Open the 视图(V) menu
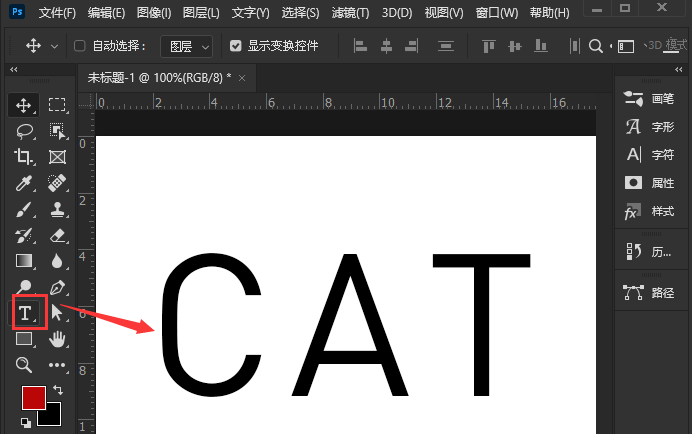 pyautogui.click(x=444, y=12)
